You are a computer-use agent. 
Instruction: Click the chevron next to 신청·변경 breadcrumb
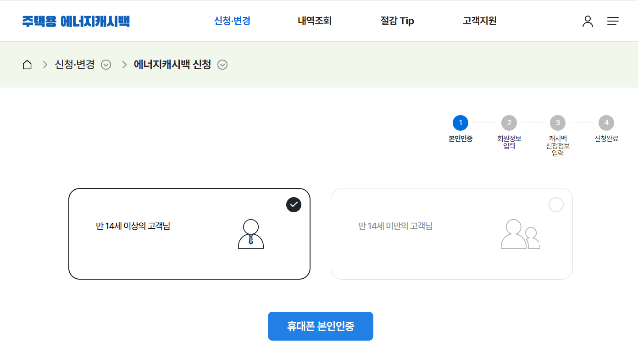(106, 65)
